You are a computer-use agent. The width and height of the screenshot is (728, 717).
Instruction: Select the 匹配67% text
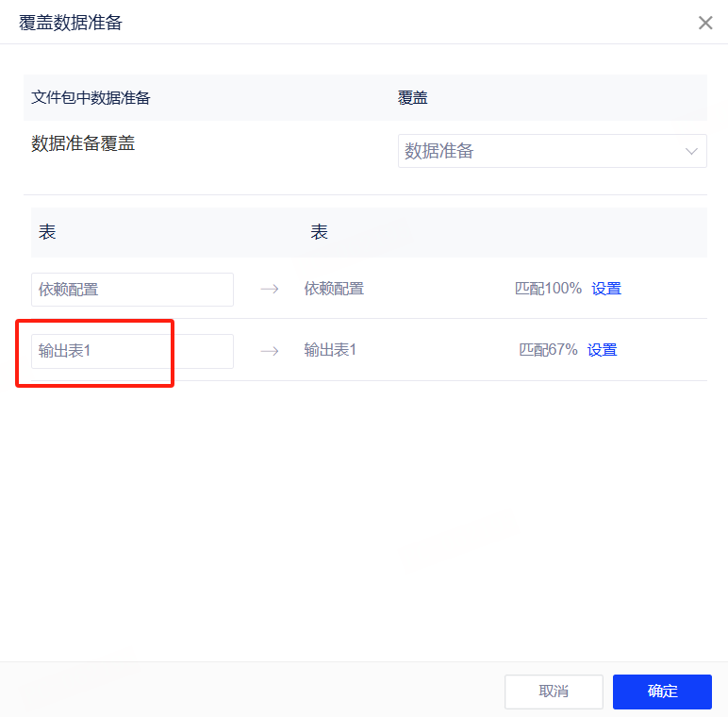(548, 350)
